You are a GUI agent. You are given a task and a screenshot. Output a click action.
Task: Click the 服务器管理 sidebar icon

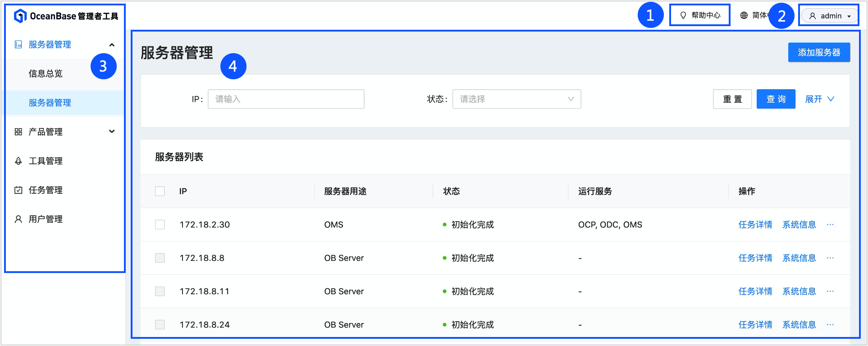[18, 45]
